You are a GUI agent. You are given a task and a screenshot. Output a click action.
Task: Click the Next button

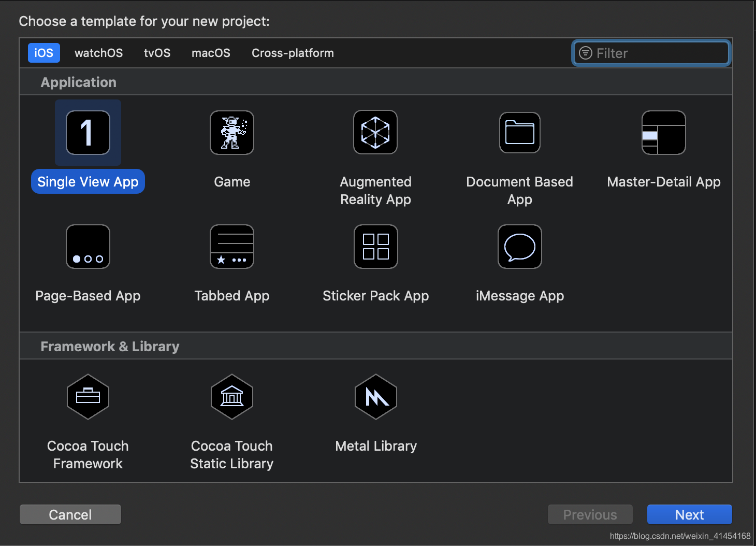[x=689, y=514]
